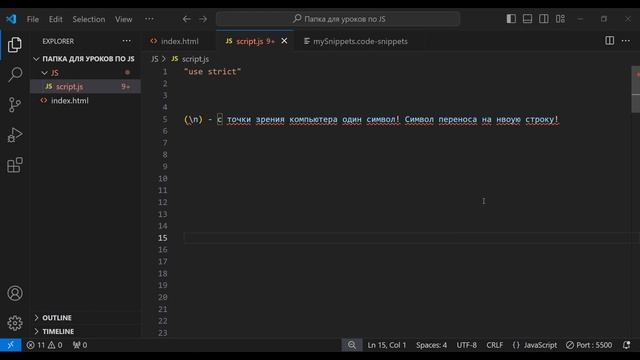
Task: Split the editor to the right
Action: 609,40
